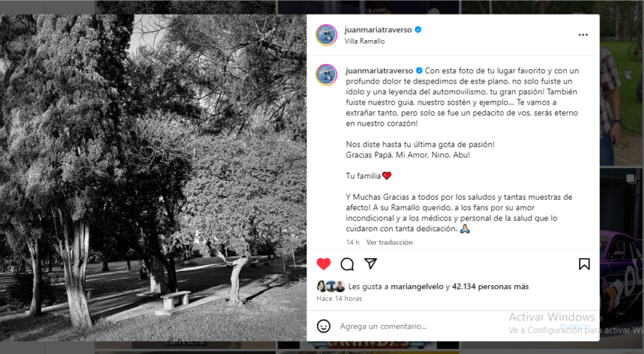Click the black and white trees photo
Image resolution: width=644 pixels, height=354 pixels.
[154, 177]
